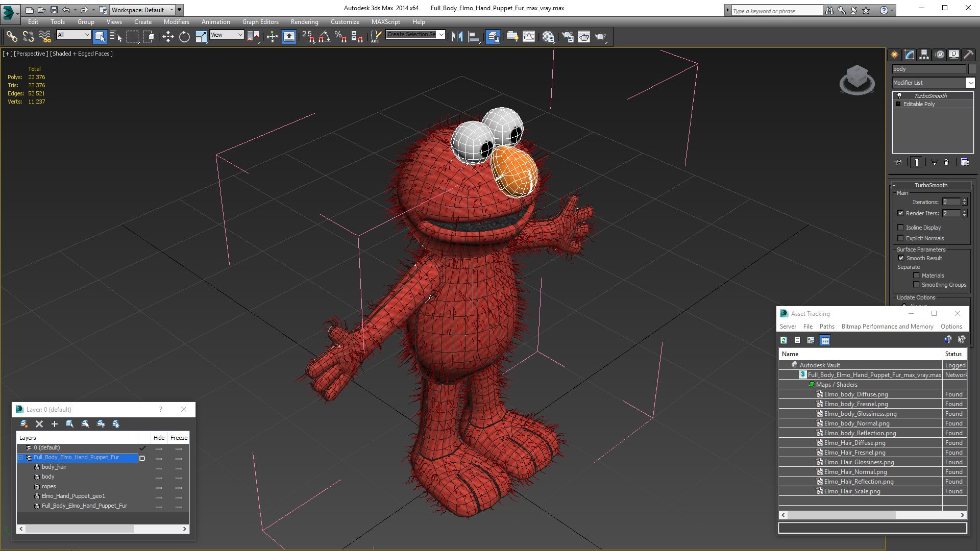
Task: Toggle Smooth Result checkbox
Action: (901, 258)
